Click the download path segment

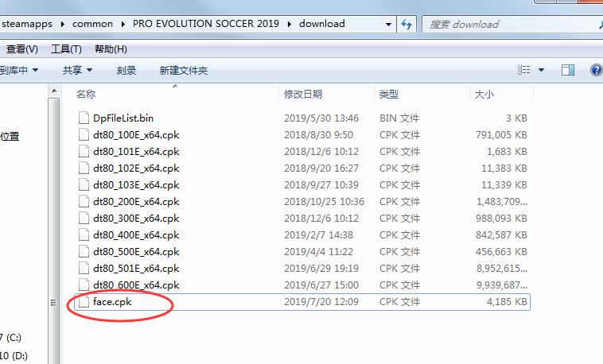click(x=322, y=24)
